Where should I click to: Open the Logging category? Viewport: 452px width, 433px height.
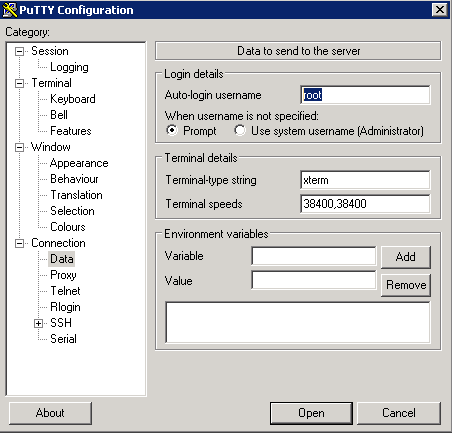[x=69, y=67]
